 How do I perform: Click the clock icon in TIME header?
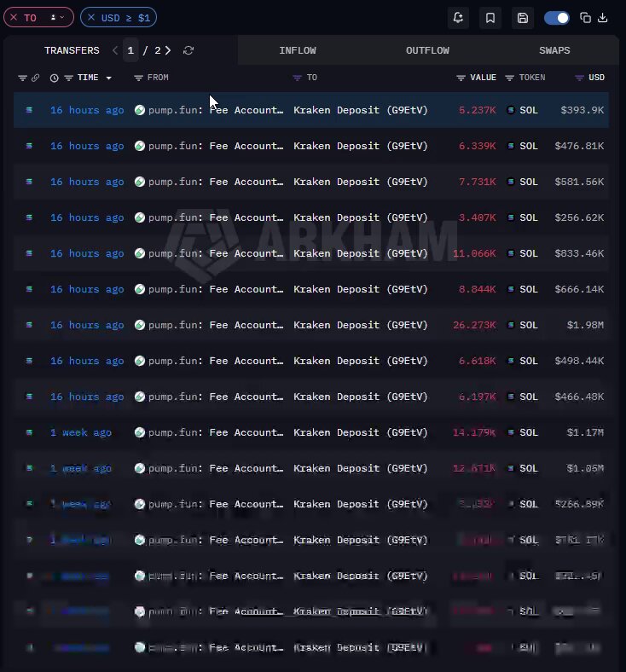(54, 78)
